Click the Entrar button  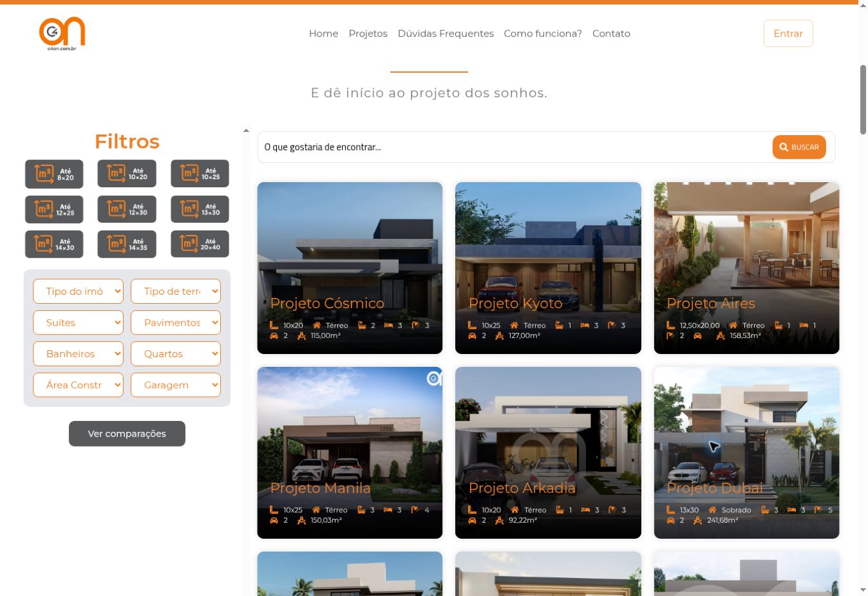click(788, 33)
